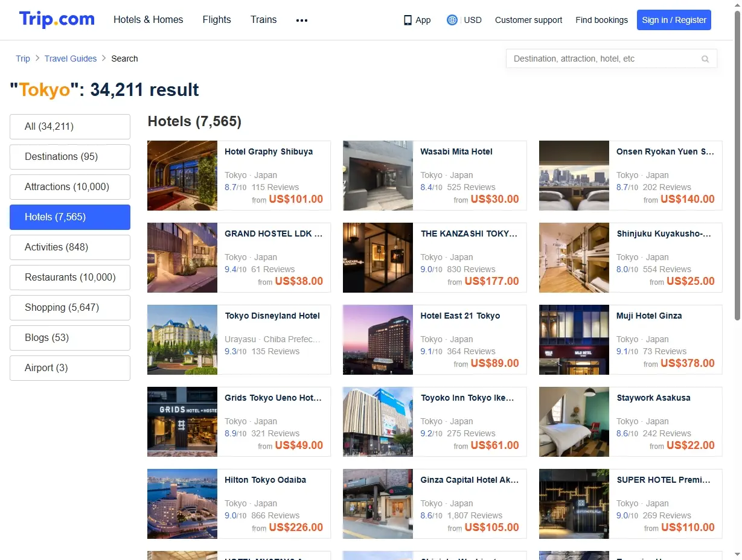The image size is (742, 560).
Task: Click the 1,807 Reviews text
Action: click(475, 515)
